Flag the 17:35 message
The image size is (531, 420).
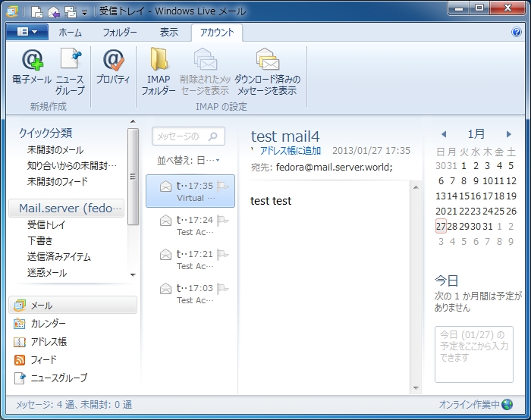tap(222, 186)
